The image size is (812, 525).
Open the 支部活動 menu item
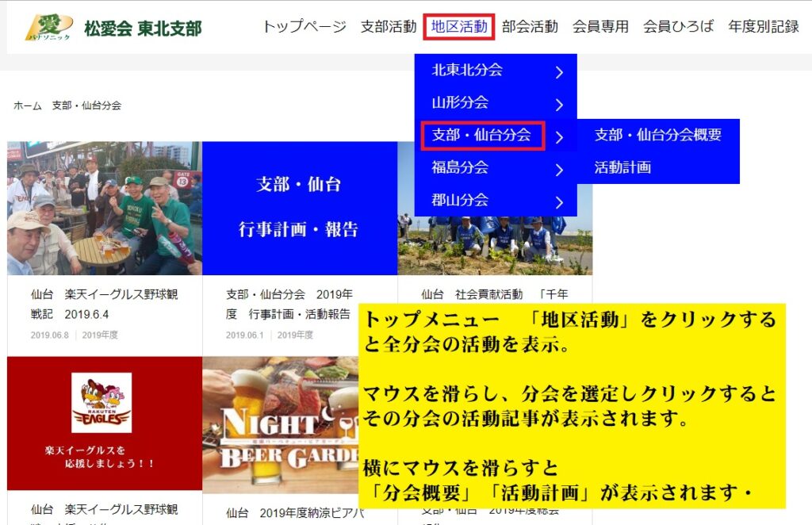(x=388, y=27)
